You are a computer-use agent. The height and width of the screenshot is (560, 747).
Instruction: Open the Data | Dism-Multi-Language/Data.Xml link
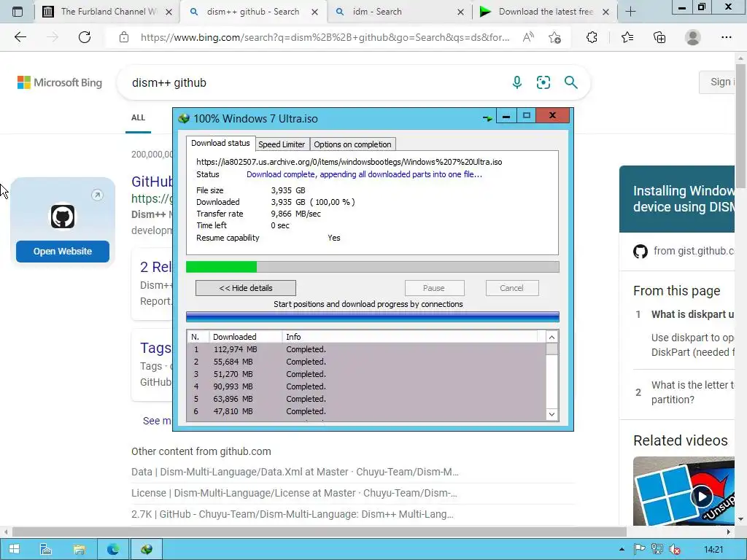pos(295,472)
